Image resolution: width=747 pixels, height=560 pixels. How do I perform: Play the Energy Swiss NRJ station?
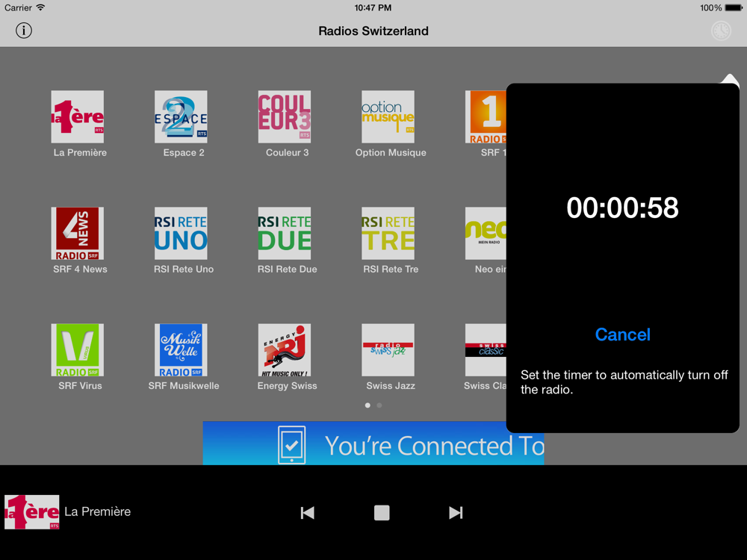point(285,350)
